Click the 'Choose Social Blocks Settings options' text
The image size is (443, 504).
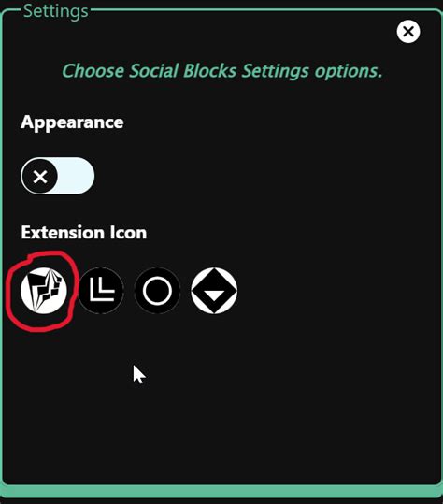[222, 71]
